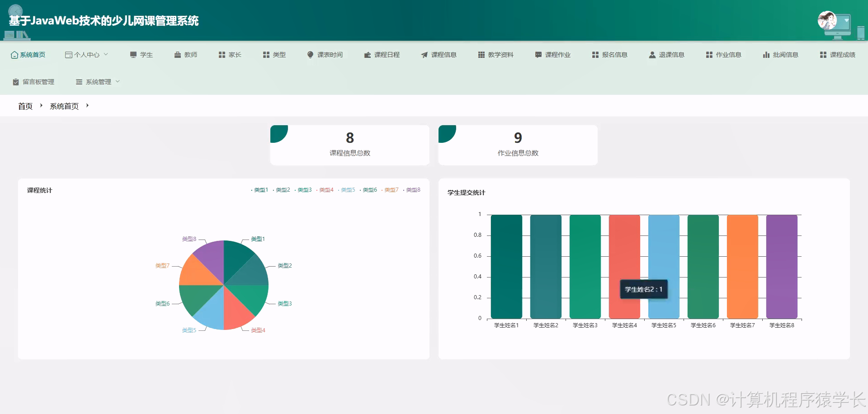Open 教学资料 through its grid icon

pos(481,55)
